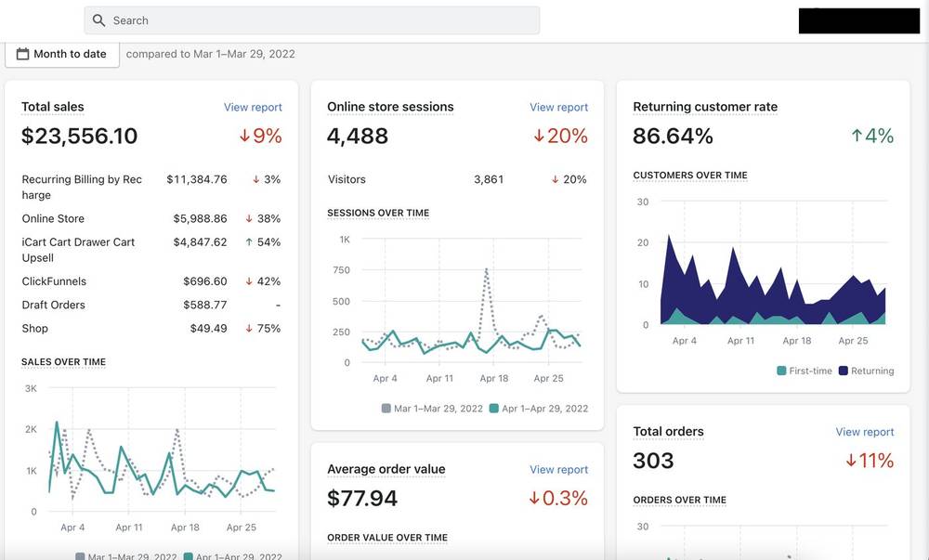Focus the Search input field
The image size is (929, 560).
[311, 20]
